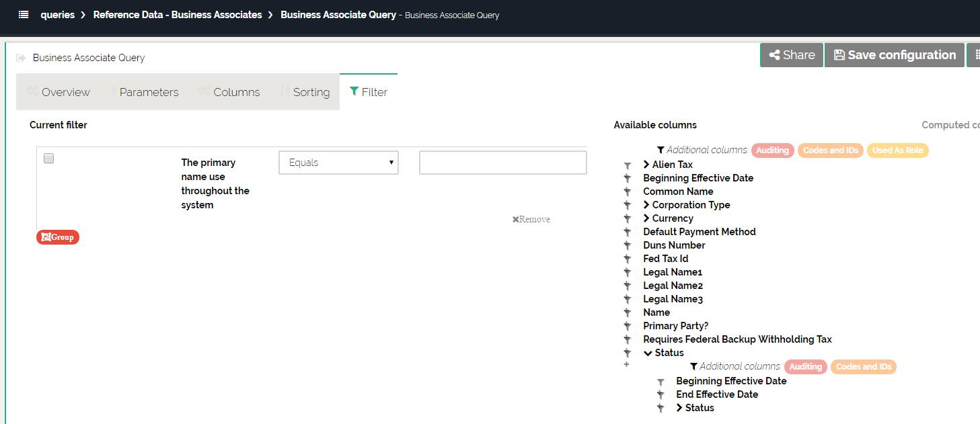Toggle the Used As Role additional columns tag

click(x=897, y=151)
